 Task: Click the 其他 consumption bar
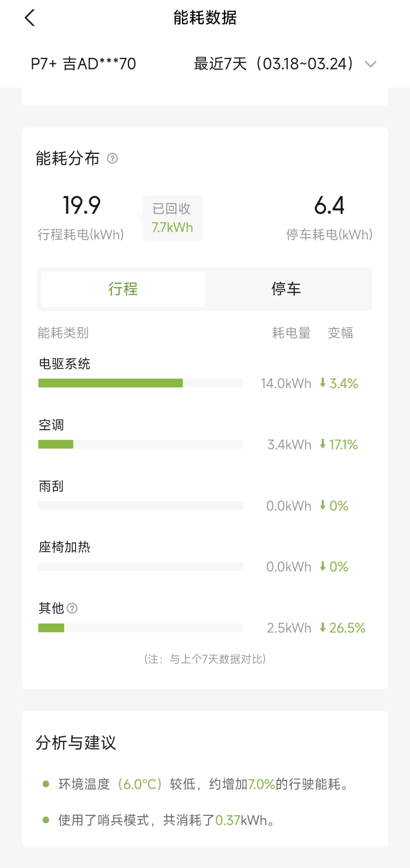tap(51, 628)
